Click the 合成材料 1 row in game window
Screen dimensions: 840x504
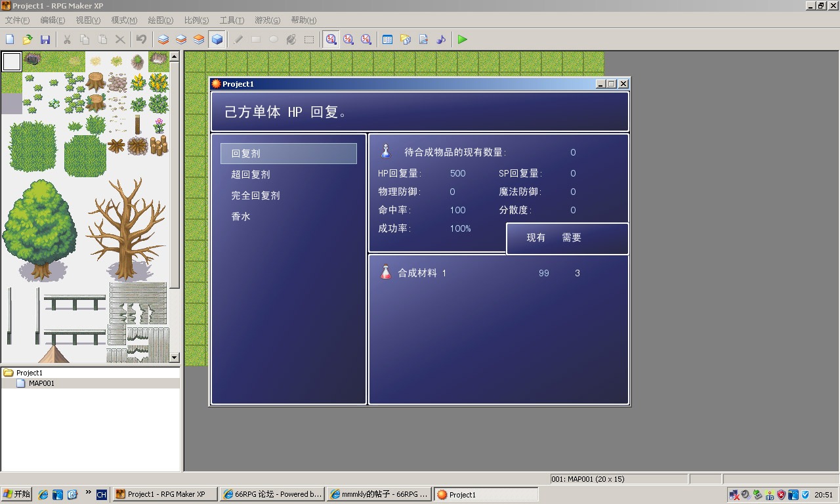point(499,273)
